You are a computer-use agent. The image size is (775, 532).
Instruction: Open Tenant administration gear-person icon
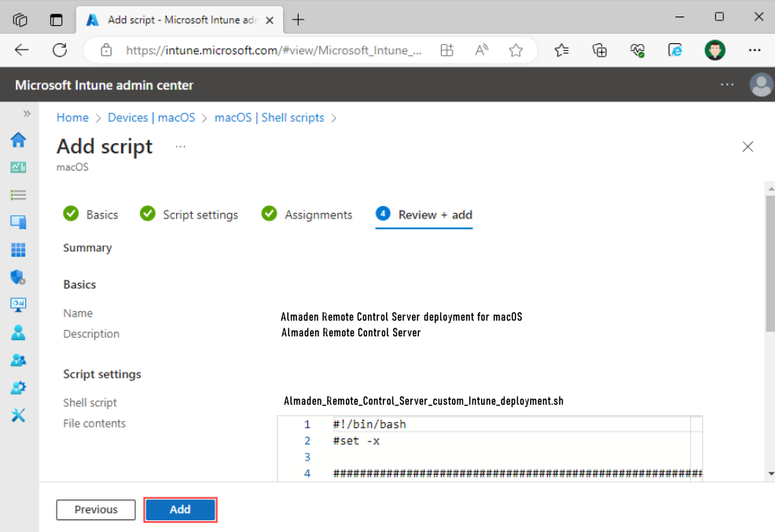pyautogui.click(x=18, y=387)
